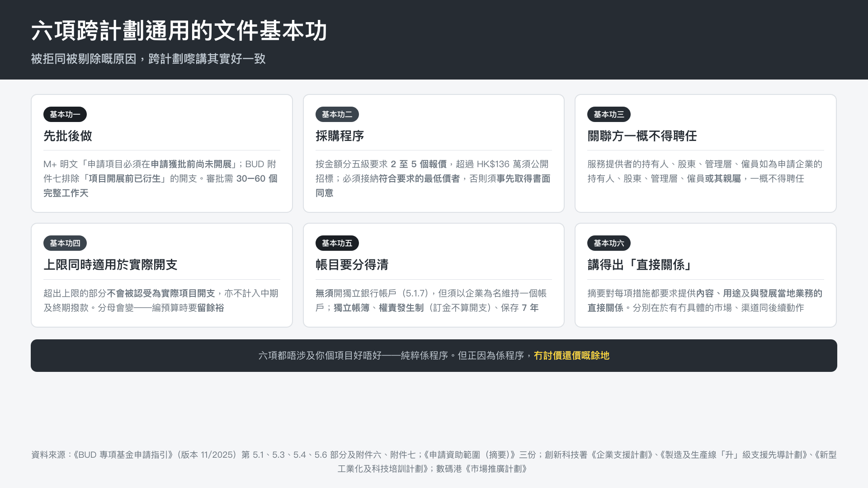The height and width of the screenshot is (488, 868).
Task: Click bold text 直接關係 in card six body
Action: tap(605, 308)
